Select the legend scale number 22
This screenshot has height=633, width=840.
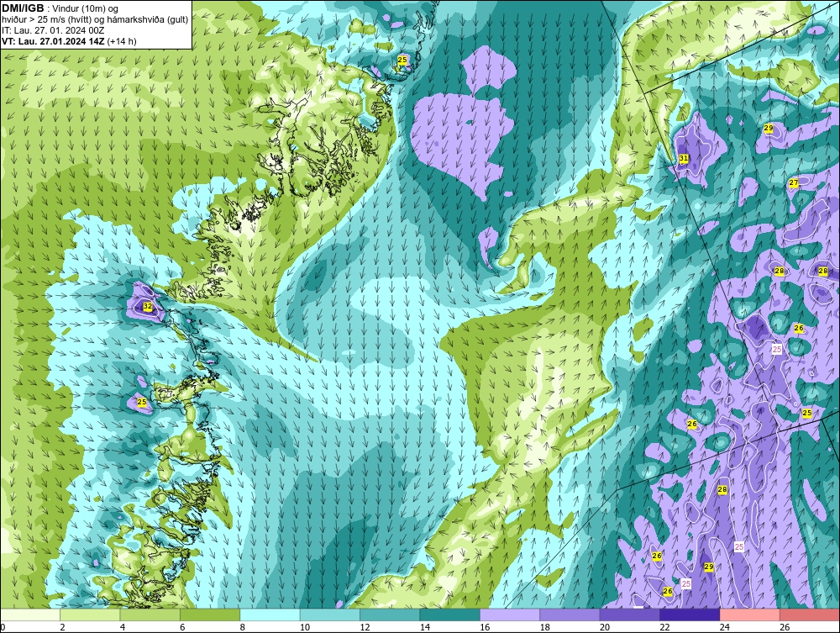tap(664, 627)
